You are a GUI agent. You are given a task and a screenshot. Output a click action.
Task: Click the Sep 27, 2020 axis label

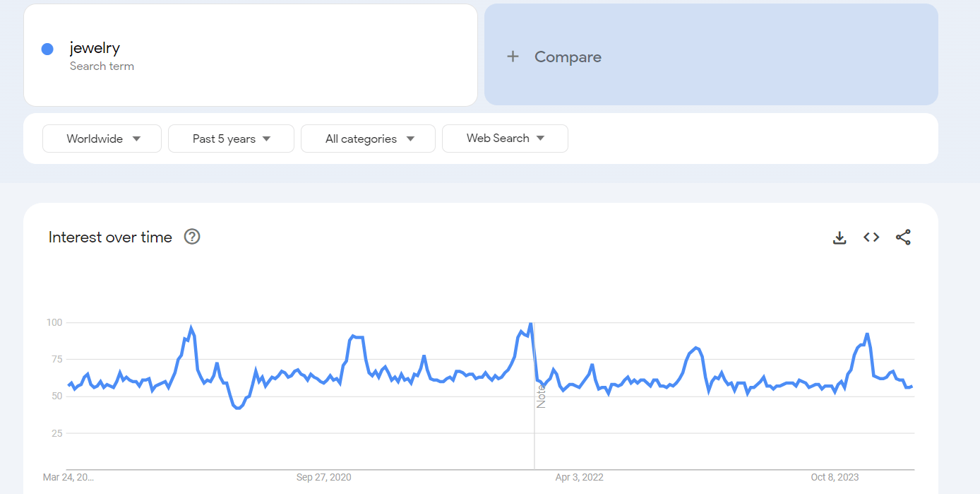pos(323,477)
